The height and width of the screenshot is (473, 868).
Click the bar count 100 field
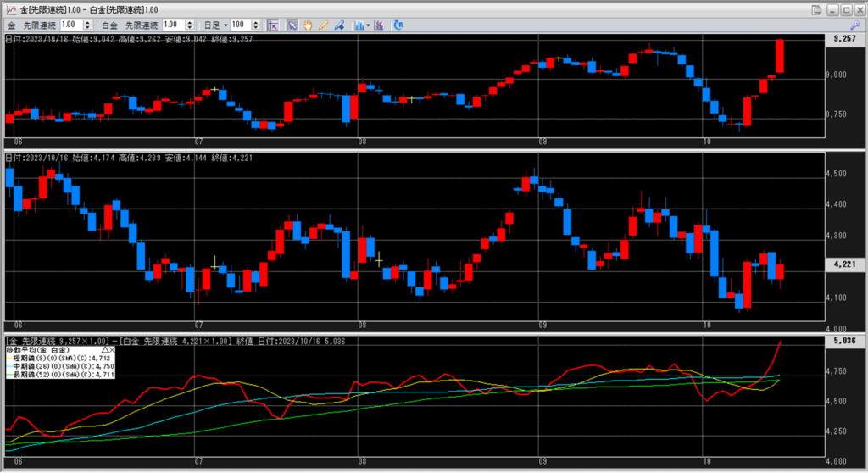[240, 25]
